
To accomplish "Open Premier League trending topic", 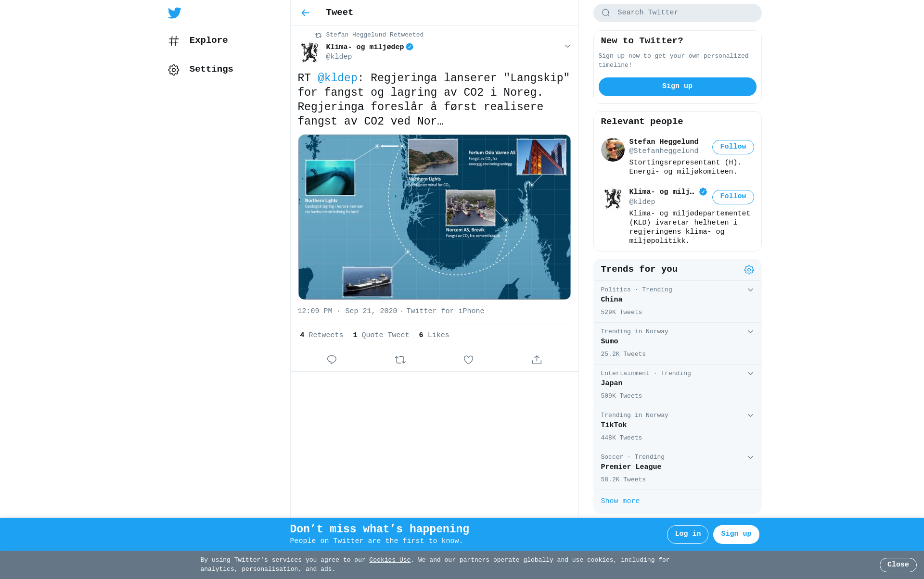I will (x=677, y=469).
